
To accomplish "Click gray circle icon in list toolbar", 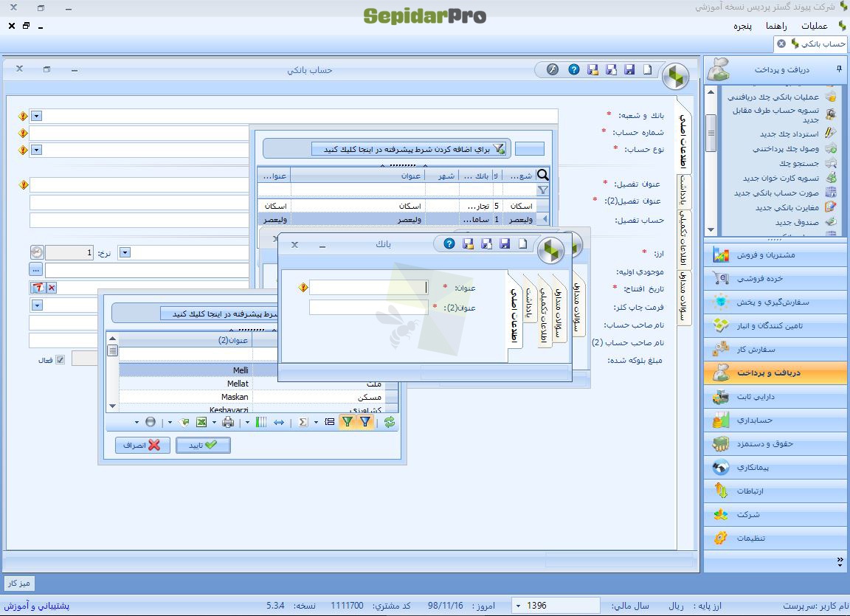I will tap(151, 422).
